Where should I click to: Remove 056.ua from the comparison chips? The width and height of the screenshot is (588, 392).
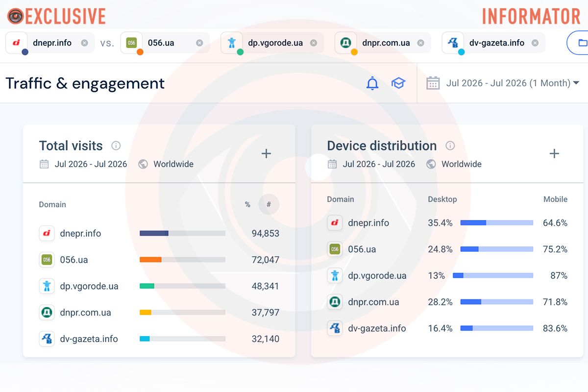(x=199, y=43)
